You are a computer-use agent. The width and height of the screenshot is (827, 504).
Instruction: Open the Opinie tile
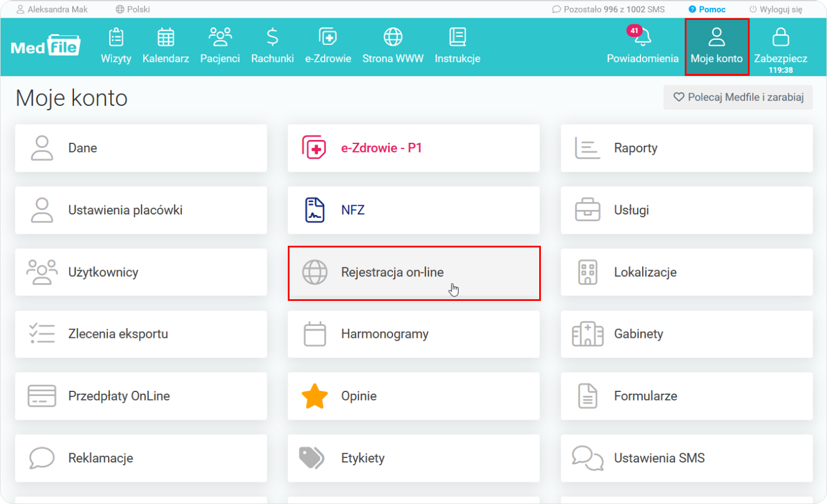(x=413, y=396)
